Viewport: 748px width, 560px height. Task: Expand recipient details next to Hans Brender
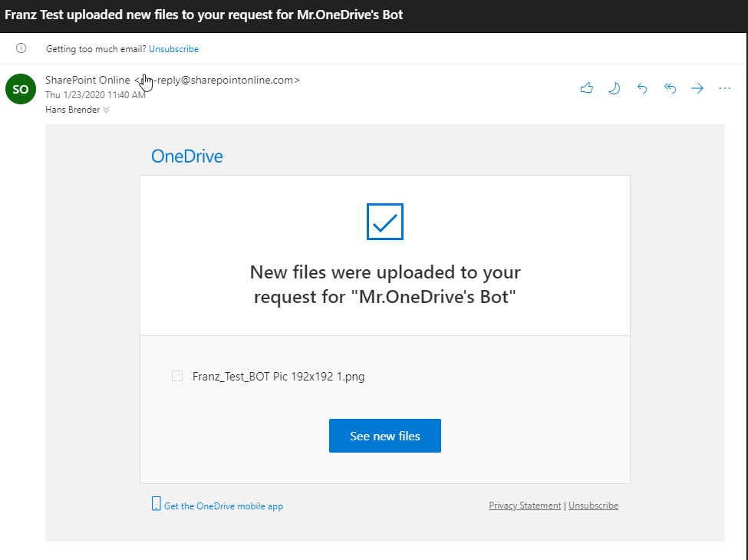(107, 110)
